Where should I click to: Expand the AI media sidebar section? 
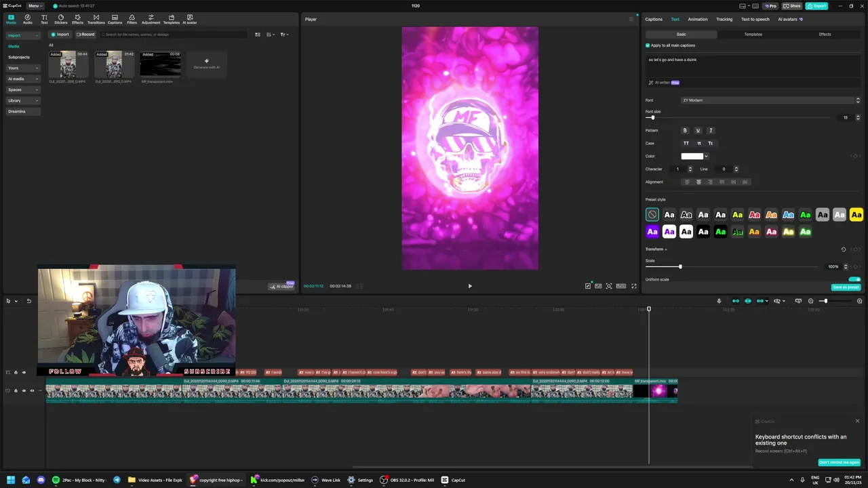(23, 79)
